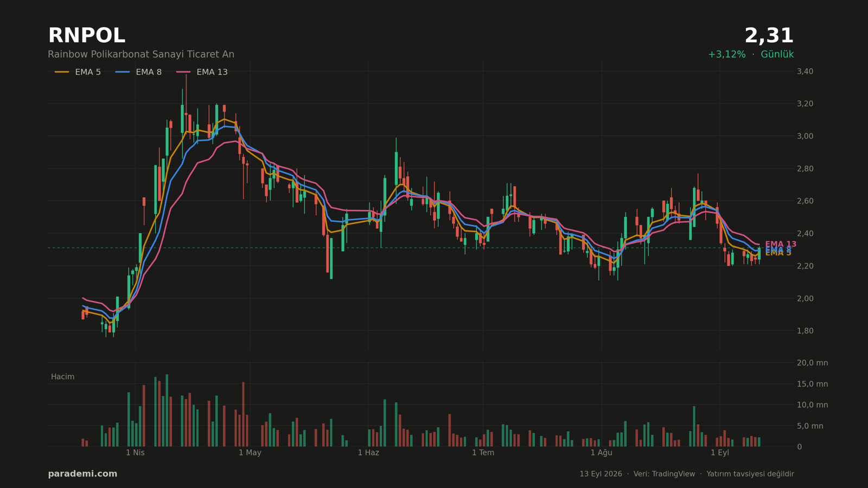
Task: Click the 2,20 price axis label
Action: (x=805, y=266)
